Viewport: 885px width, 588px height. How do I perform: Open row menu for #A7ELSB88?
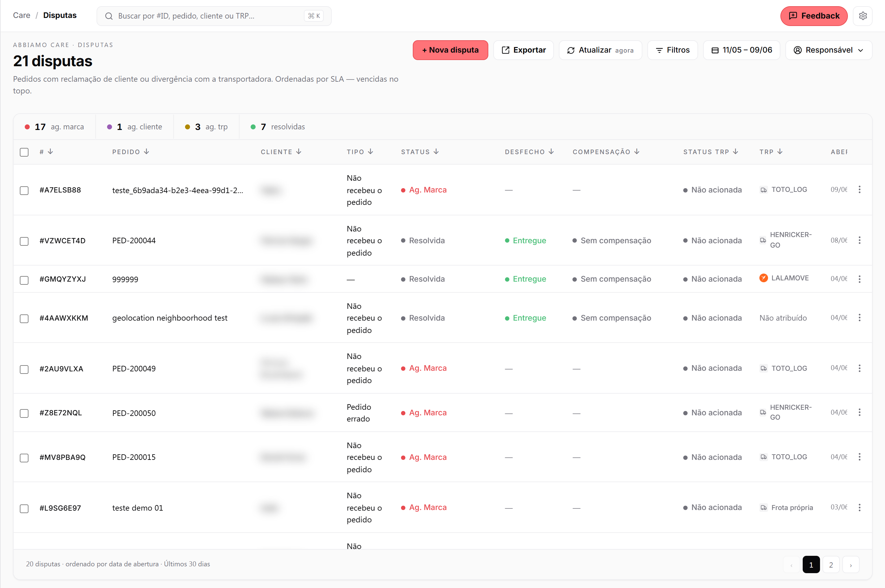860,190
